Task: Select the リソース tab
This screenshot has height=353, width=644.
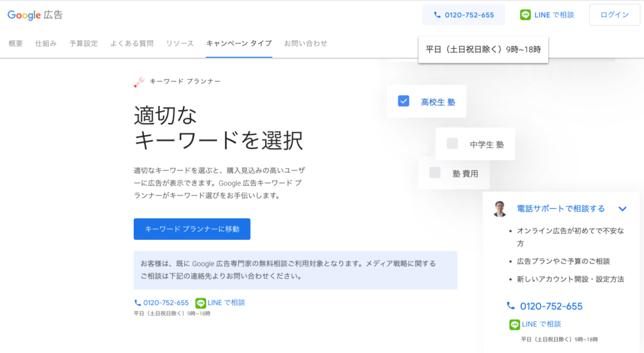Action: [180, 43]
